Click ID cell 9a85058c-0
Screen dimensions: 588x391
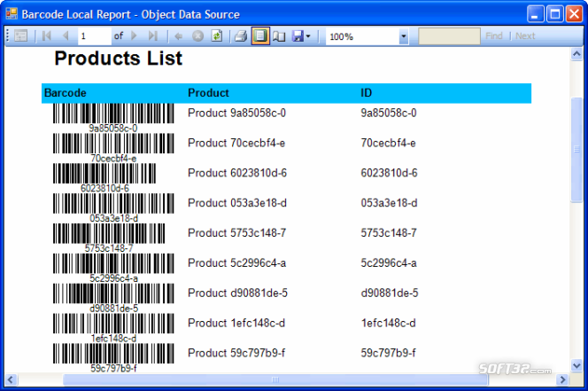389,113
